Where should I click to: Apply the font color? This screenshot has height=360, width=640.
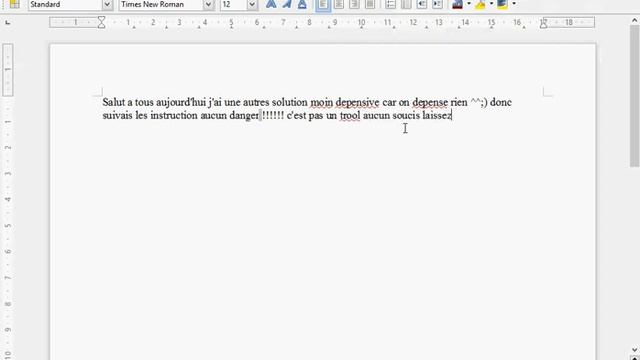(458, 4)
